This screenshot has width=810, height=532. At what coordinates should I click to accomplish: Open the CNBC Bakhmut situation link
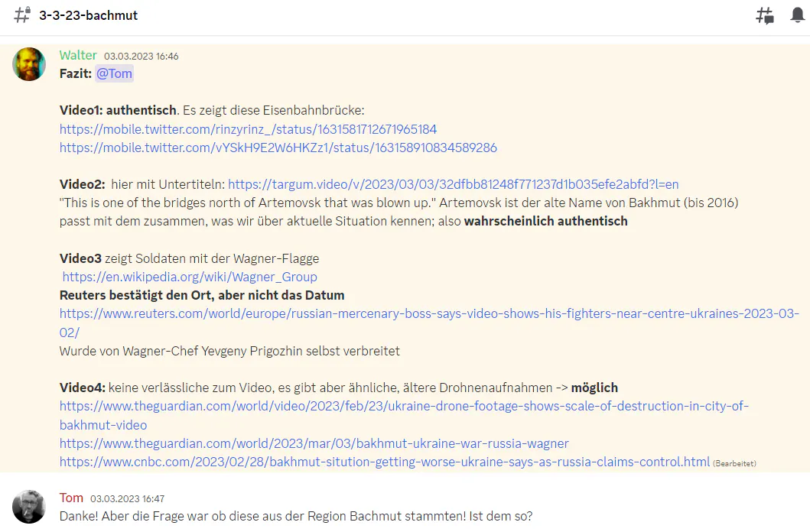click(384, 462)
